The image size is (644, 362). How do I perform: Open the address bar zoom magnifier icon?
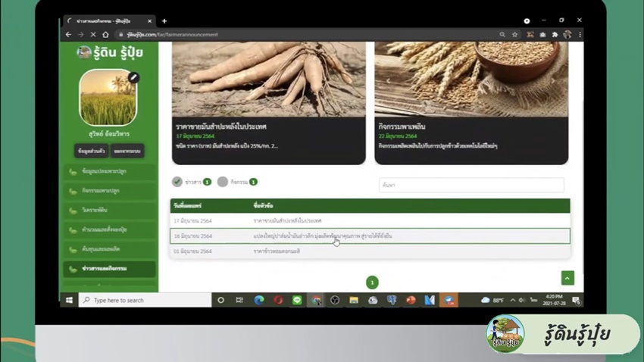[502, 35]
